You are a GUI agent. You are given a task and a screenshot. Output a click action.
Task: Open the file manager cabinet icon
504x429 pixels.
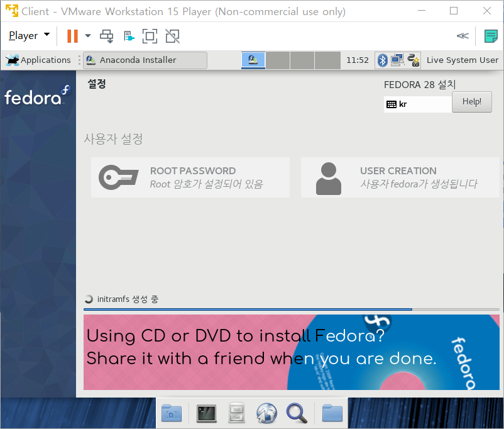click(x=236, y=413)
